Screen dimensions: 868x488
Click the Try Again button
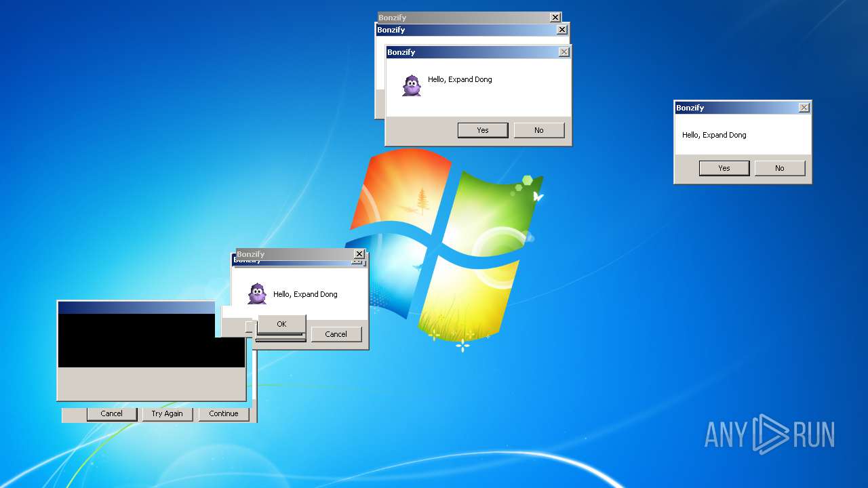(x=167, y=413)
